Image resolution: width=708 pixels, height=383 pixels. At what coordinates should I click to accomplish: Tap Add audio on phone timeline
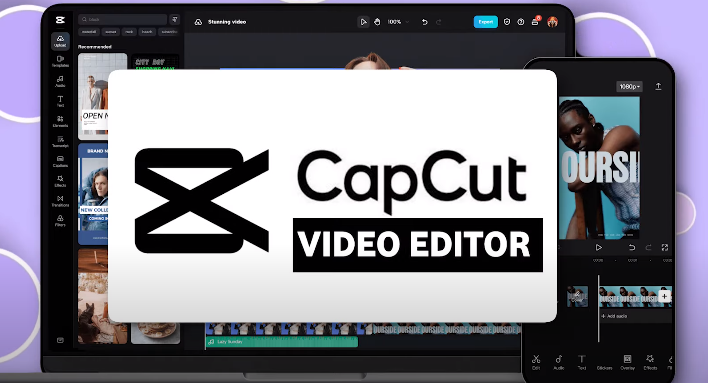click(x=615, y=316)
